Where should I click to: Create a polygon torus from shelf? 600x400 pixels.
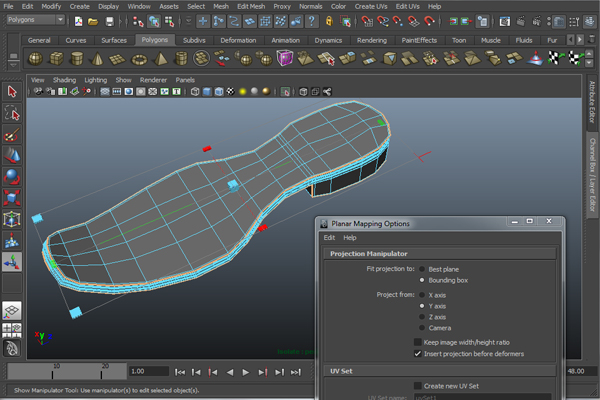pos(139,59)
